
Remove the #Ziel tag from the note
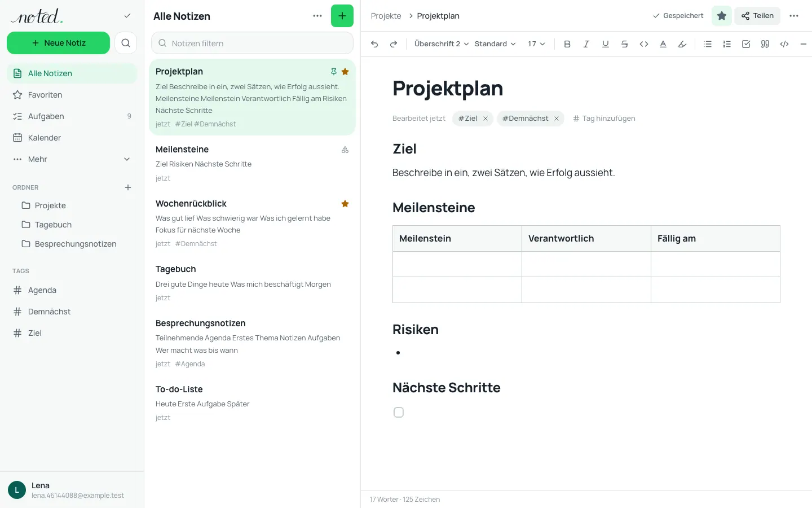(486, 119)
